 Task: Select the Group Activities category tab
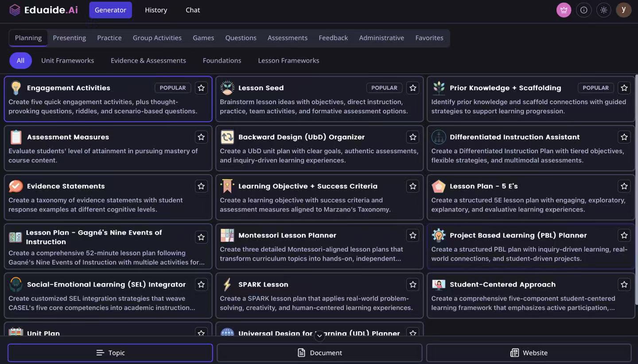(x=157, y=38)
